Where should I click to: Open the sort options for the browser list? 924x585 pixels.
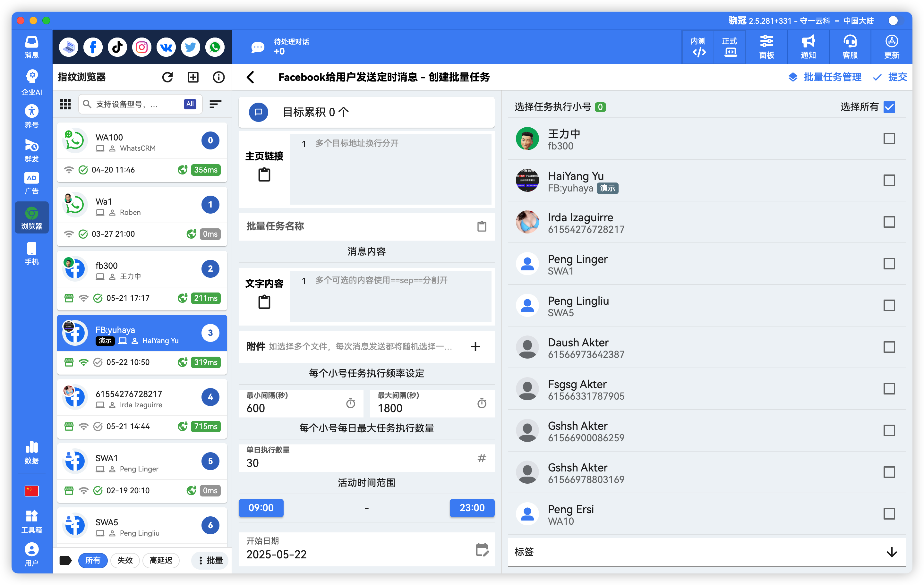[215, 104]
